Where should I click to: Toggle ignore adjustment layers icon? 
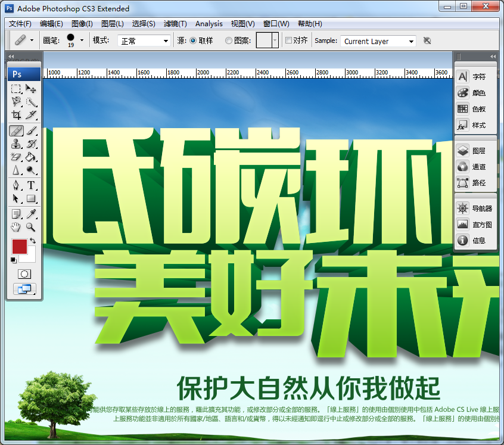(x=427, y=41)
